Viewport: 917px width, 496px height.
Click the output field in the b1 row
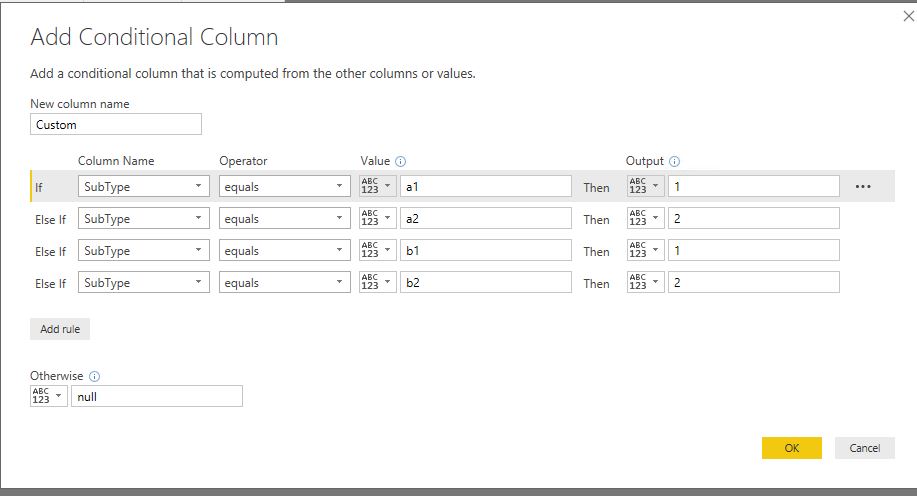pyautogui.click(x=754, y=250)
